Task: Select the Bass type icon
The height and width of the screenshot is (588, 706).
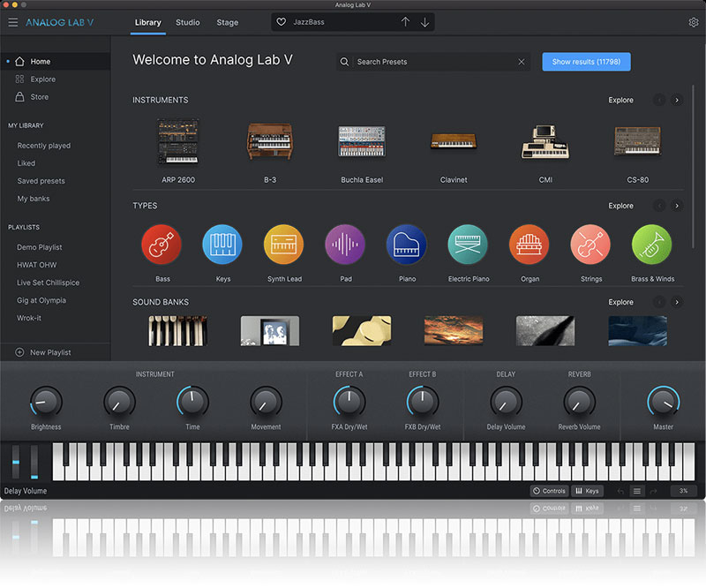Action: pos(161,245)
